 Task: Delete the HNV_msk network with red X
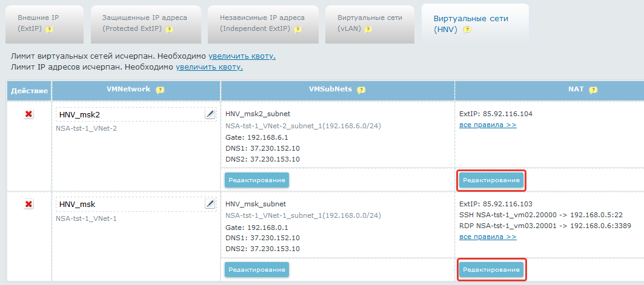click(x=28, y=205)
